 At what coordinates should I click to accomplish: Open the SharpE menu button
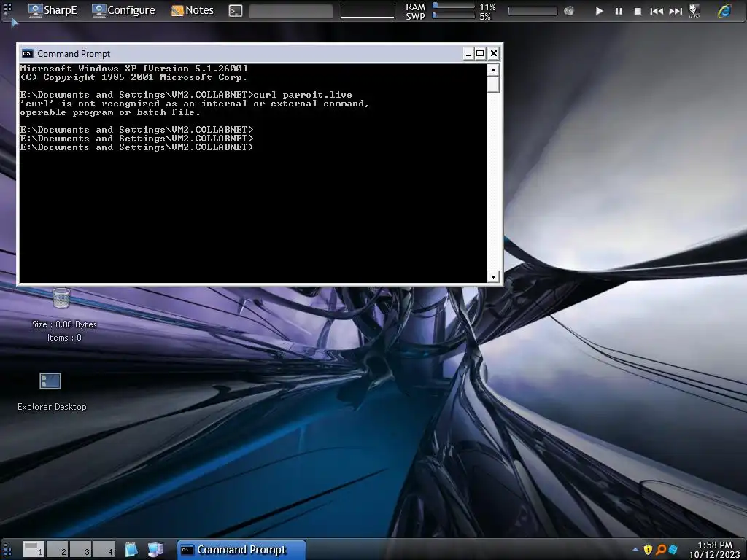(53, 10)
